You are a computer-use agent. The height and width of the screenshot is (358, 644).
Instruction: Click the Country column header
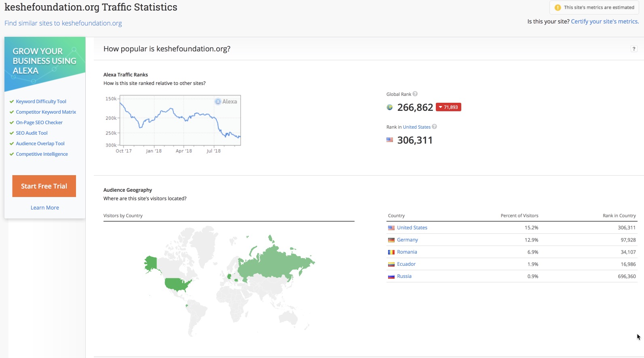pyautogui.click(x=396, y=216)
